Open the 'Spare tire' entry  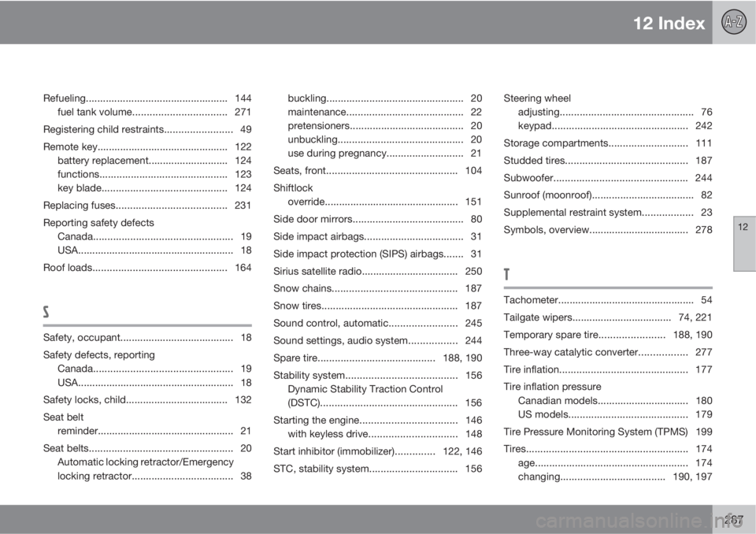click(377, 358)
